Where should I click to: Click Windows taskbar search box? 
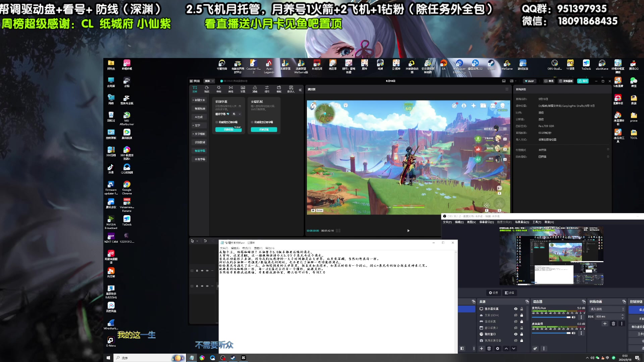pos(150,358)
